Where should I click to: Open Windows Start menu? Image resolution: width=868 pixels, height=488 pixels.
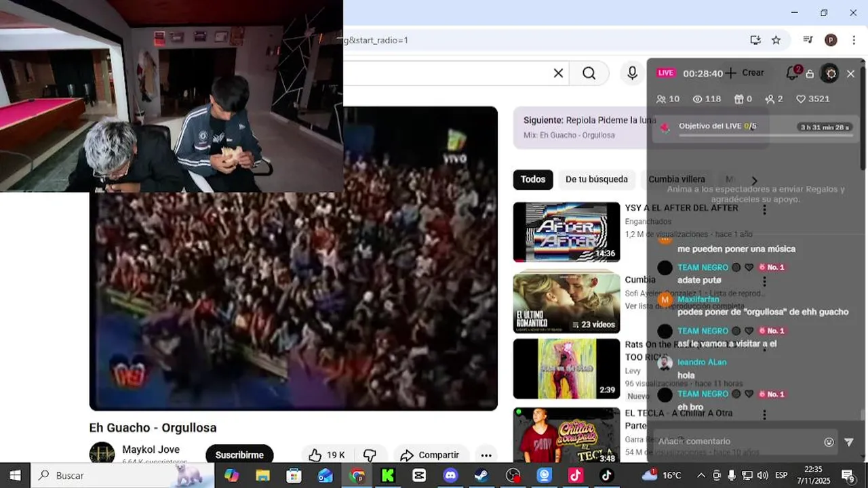(x=15, y=475)
